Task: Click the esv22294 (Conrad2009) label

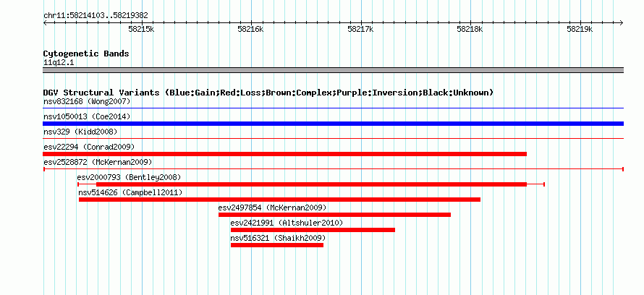Action: click(x=89, y=147)
